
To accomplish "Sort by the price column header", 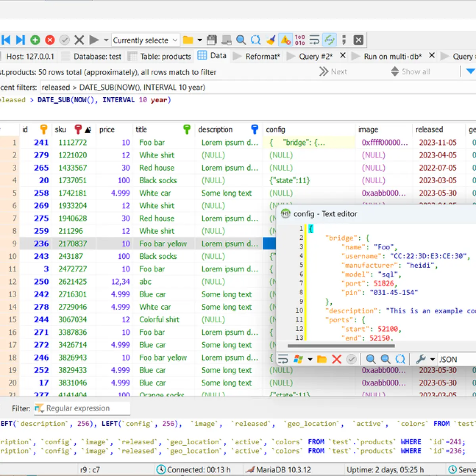I will click(x=114, y=129).
